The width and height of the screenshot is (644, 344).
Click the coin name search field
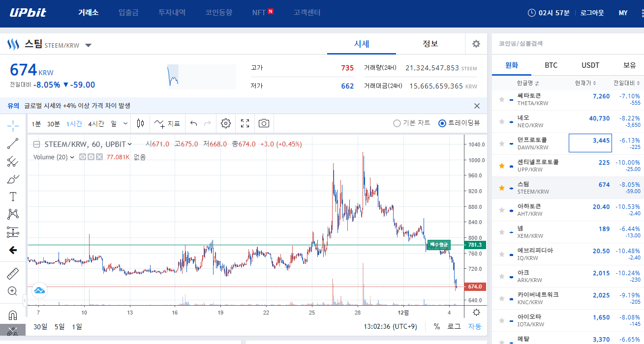568,43
